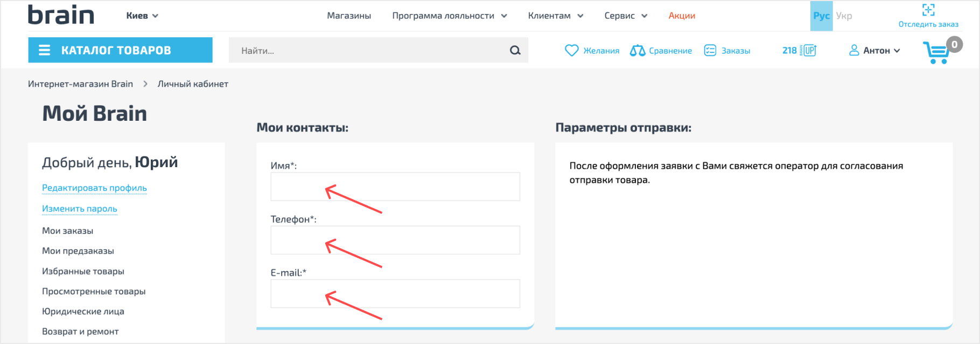This screenshot has width=980, height=344.
Task: Open the shopping cart icon
Action: tap(936, 53)
